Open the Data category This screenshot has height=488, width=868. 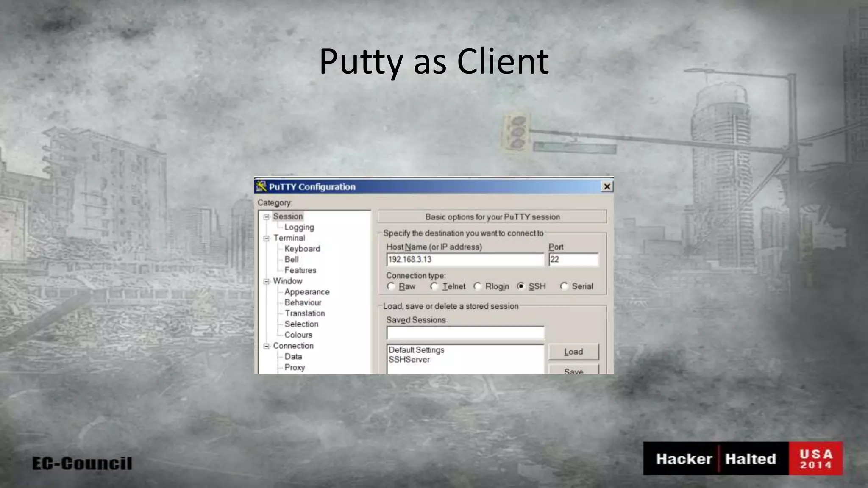[293, 357]
